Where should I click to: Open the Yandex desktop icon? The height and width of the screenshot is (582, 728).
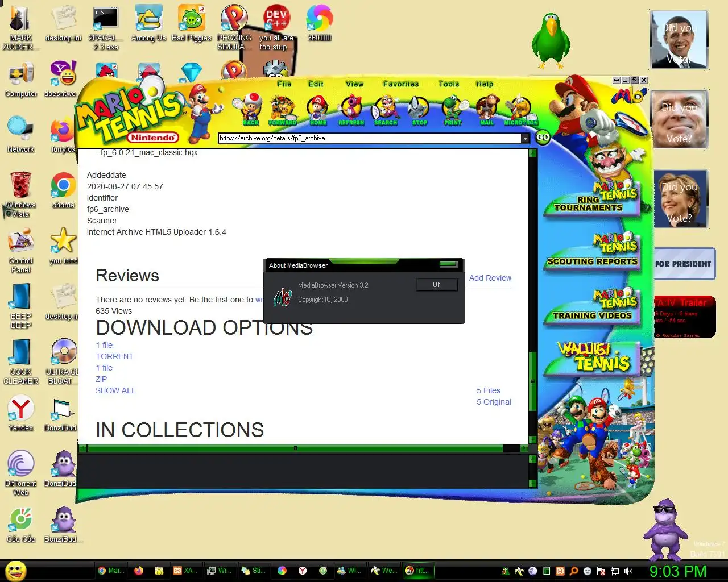(x=21, y=413)
